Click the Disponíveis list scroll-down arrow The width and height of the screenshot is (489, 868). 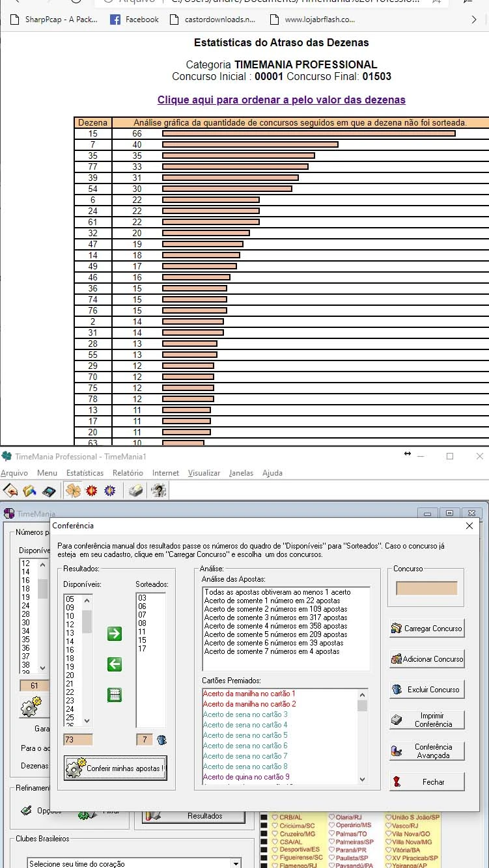87,721
